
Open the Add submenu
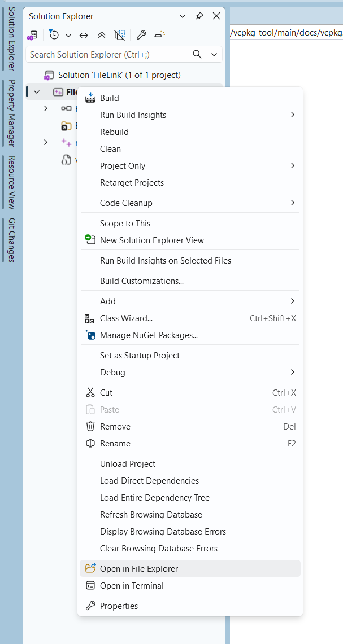(x=190, y=301)
